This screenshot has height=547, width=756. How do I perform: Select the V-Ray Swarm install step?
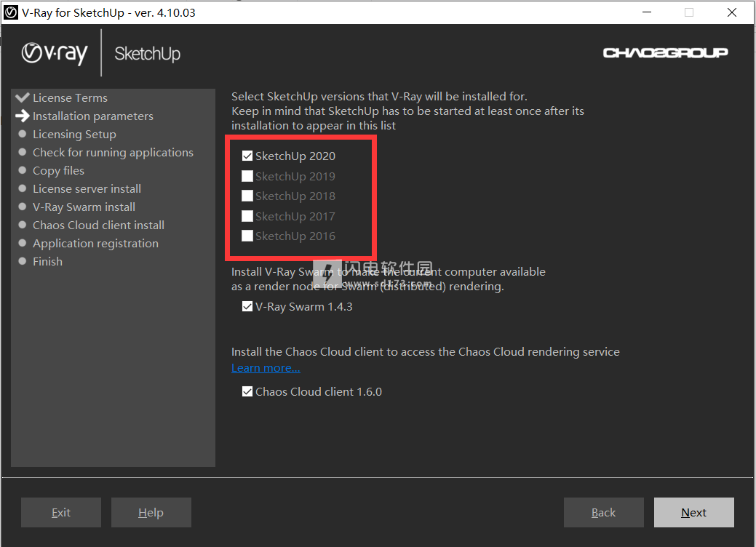(84, 207)
